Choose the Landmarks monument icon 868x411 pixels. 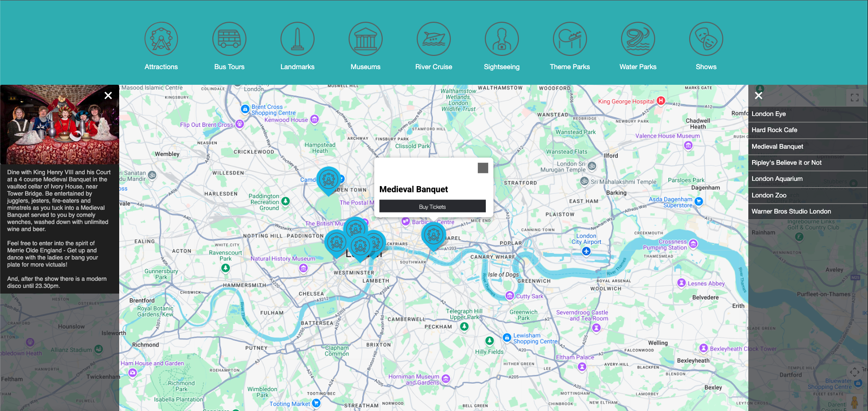(298, 39)
